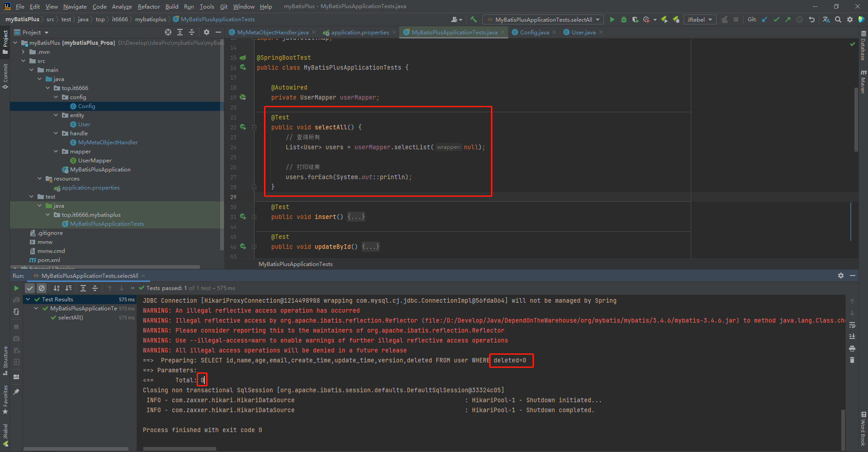Switch to the application.properties tab
This screenshot has width=868, height=452.
coord(359,32)
